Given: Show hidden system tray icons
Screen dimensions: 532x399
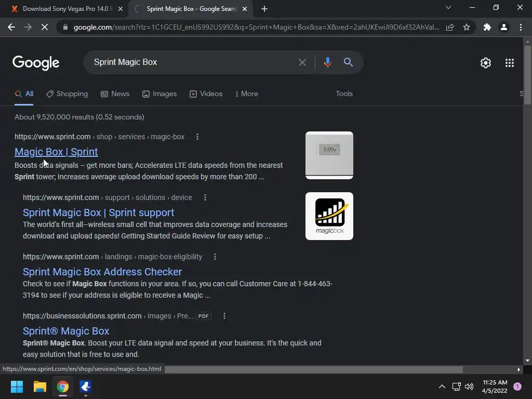Looking at the screenshot, I should [442, 387].
